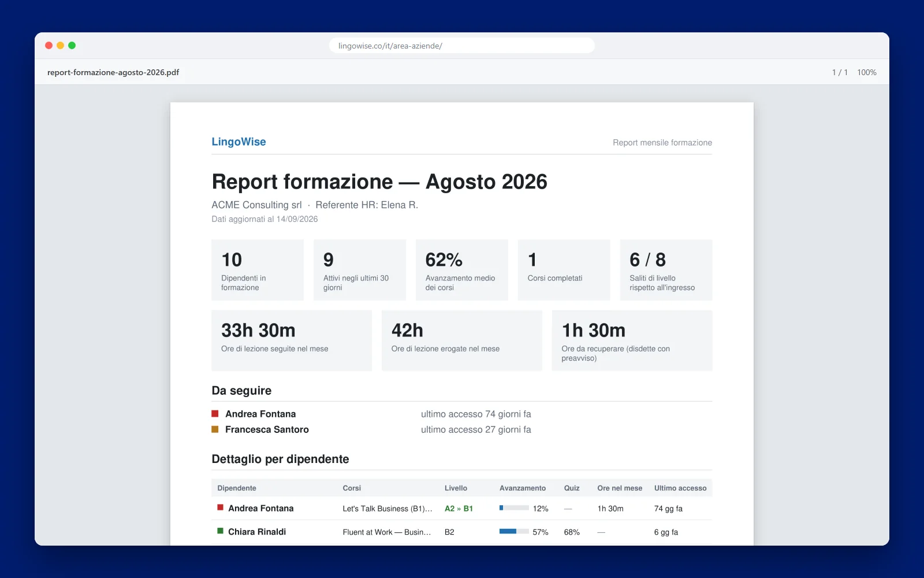Click the '9 Attivi negli ultimi 30 giorni' card
This screenshot has width=924, height=578.
360,270
